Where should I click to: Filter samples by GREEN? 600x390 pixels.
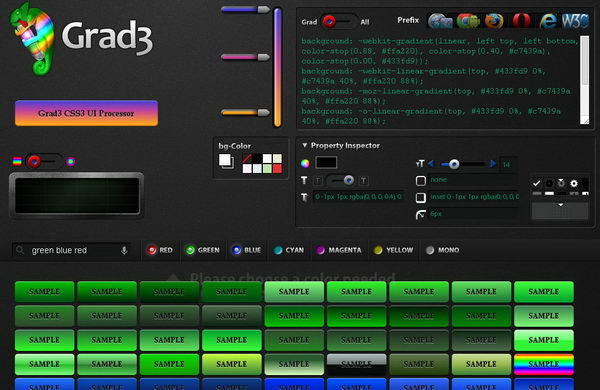(x=203, y=250)
